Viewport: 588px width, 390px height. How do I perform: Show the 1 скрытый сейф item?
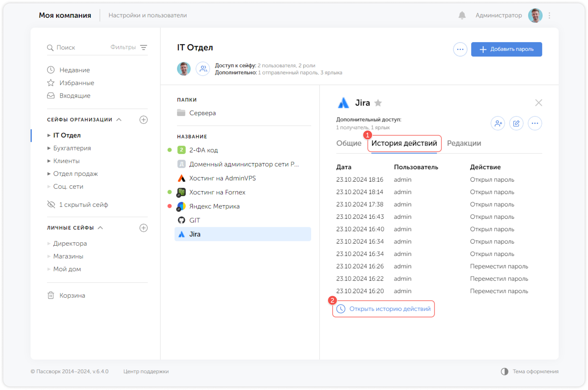[x=83, y=205]
